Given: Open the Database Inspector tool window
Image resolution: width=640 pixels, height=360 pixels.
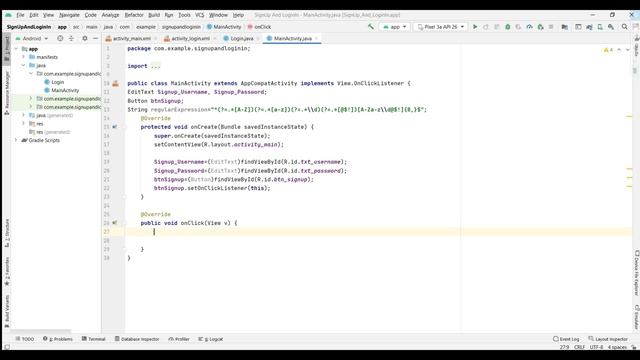Looking at the screenshot, I should click(137, 339).
